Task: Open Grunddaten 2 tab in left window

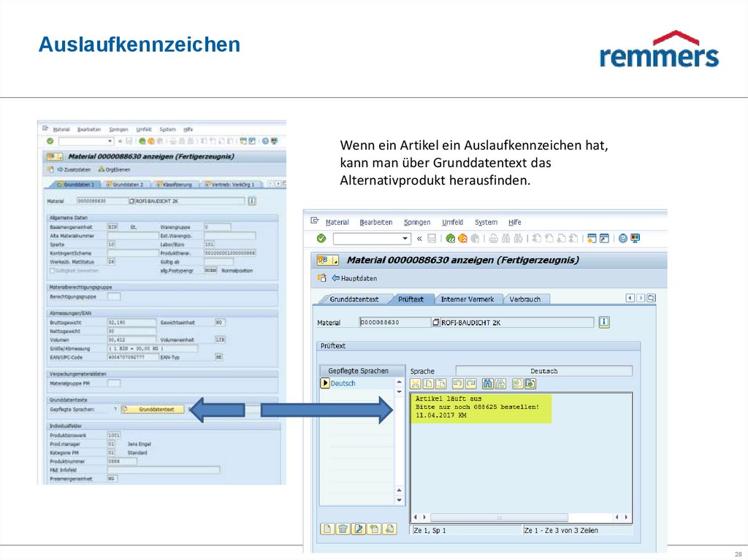Action: (x=124, y=185)
